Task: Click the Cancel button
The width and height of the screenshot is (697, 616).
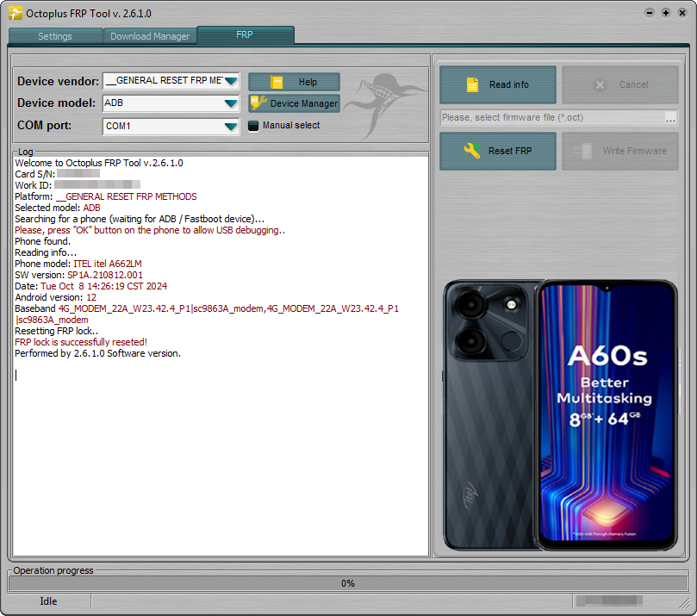Action: pyautogui.click(x=620, y=84)
